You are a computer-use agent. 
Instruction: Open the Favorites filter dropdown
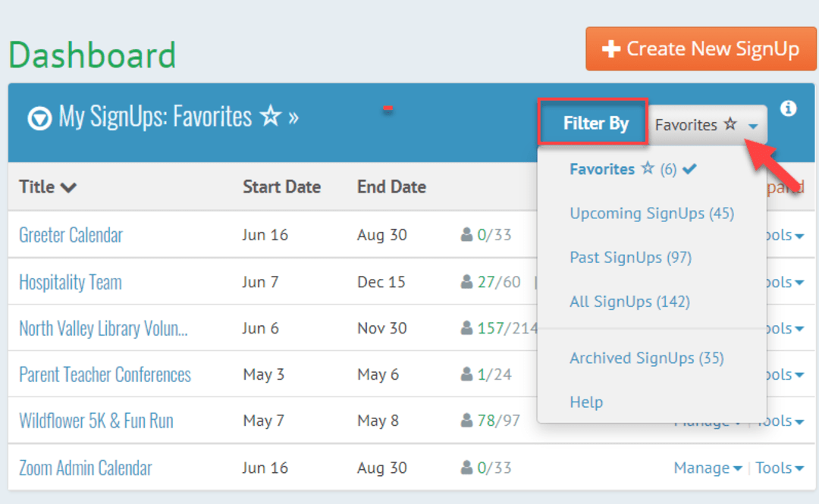coord(706,124)
